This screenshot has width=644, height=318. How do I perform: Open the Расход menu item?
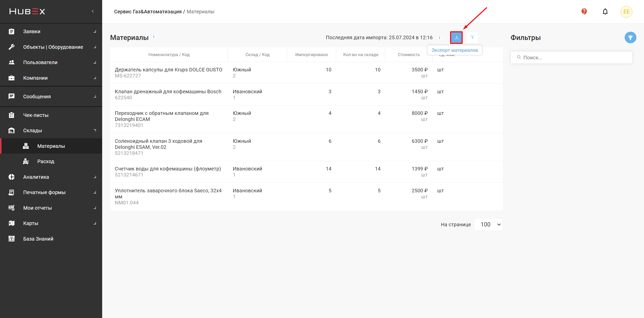click(x=46, y=161)
